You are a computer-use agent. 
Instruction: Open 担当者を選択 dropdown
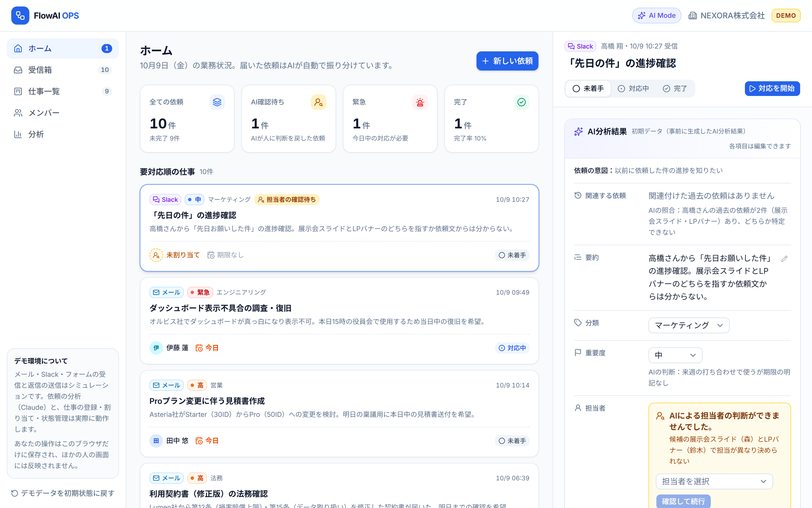pos(714,481)
